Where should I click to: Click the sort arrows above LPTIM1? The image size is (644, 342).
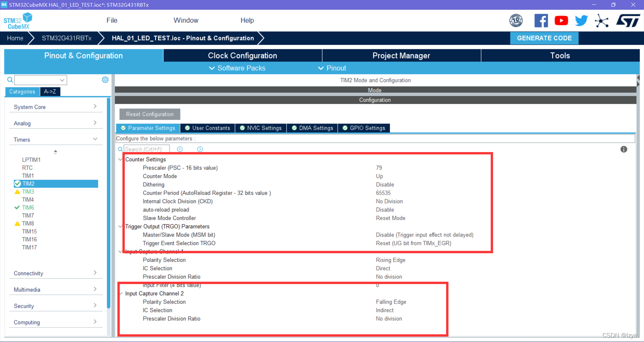coord(55,152)
